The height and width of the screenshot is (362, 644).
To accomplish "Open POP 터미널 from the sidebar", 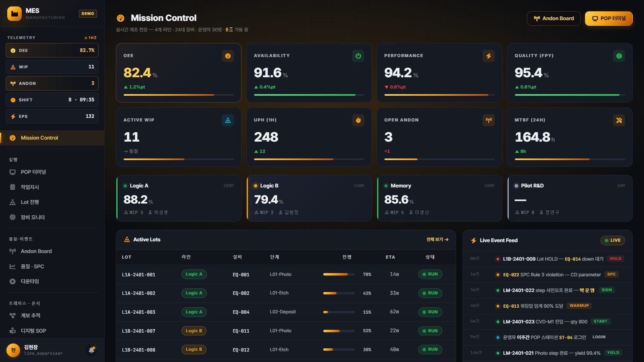I will click(52, 172).
